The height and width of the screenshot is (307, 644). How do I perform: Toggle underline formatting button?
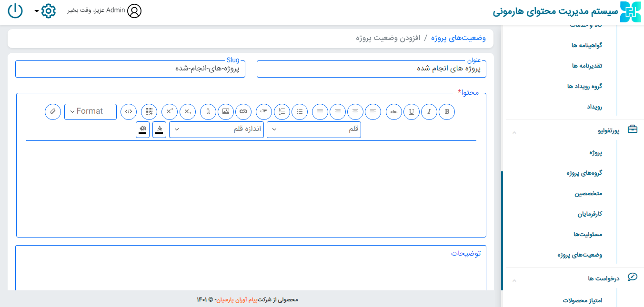tap(412, 111)
